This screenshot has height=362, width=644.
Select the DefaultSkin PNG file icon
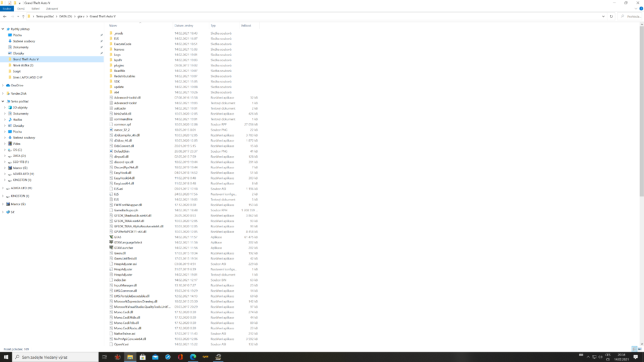(111, 151)
